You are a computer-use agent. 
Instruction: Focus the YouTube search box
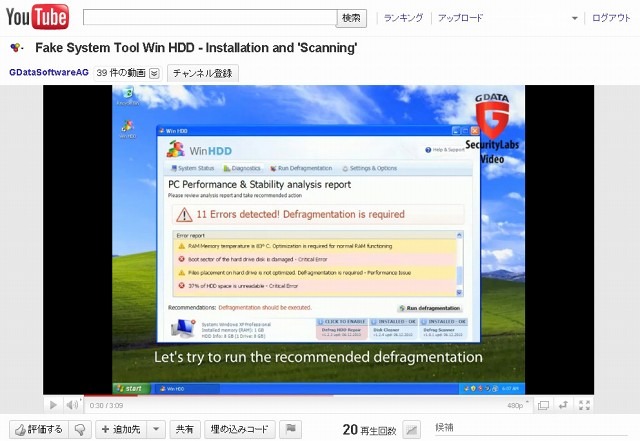coord(210,17)
